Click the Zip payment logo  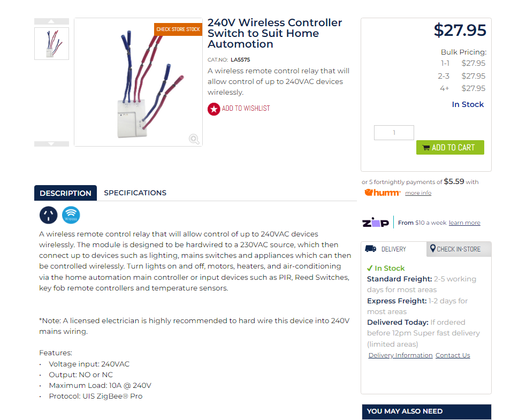point(376,223)
